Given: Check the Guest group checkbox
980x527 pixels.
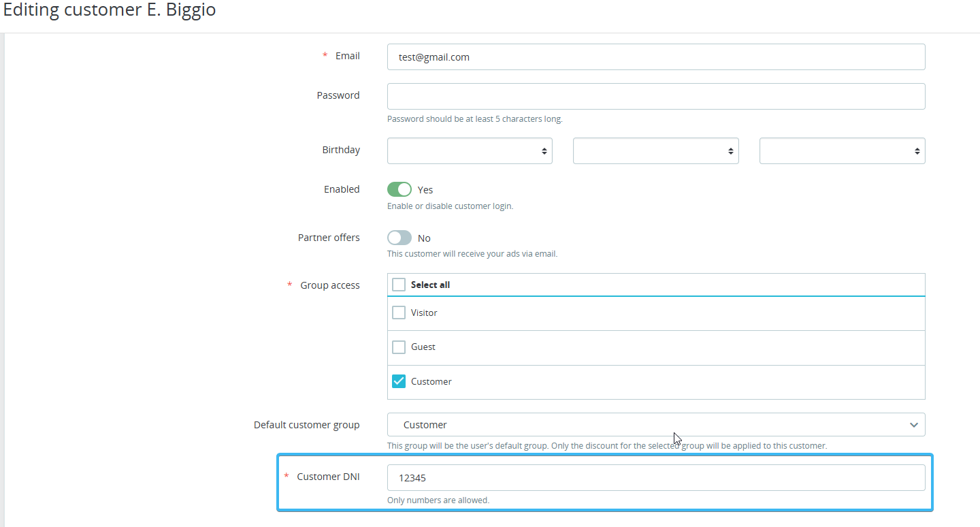Looking at the screenshot, I should (x=399, y=347).
